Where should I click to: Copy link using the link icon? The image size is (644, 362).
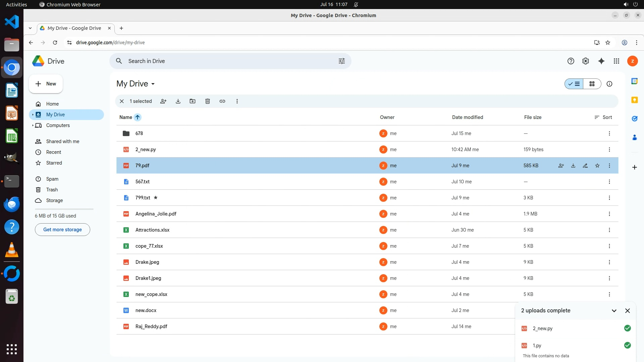click(x=222, y=101)
